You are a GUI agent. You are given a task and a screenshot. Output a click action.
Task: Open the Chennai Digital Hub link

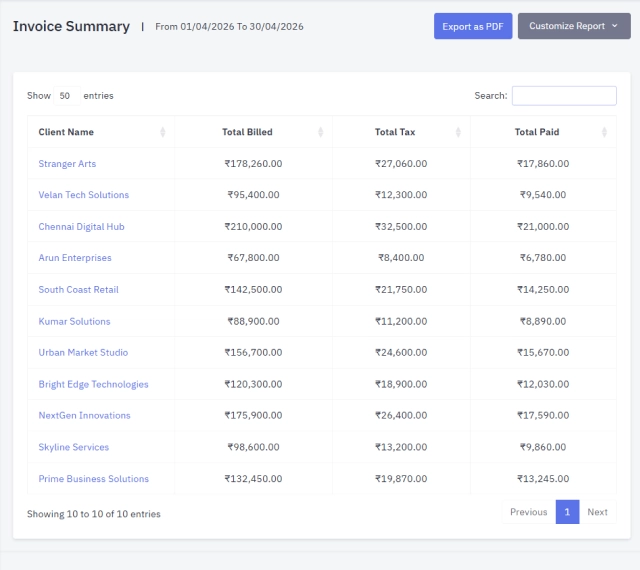(x=82, y=227)
